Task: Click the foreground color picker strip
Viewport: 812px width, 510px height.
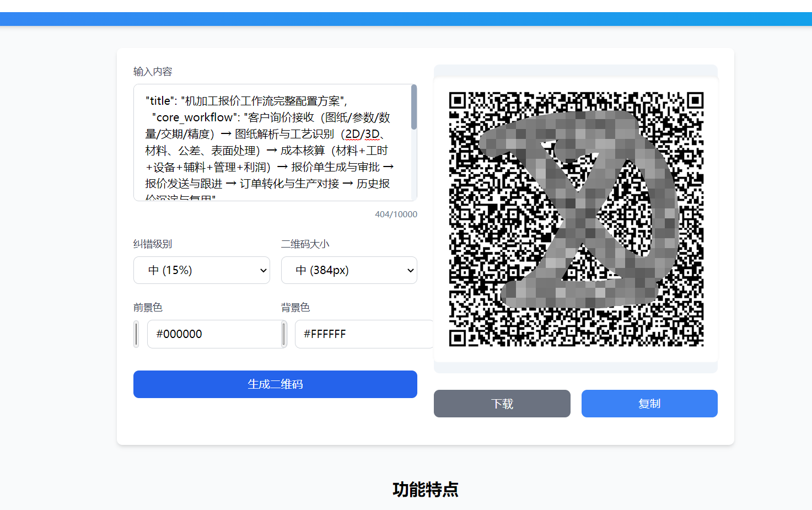Action: click(136, 334)
